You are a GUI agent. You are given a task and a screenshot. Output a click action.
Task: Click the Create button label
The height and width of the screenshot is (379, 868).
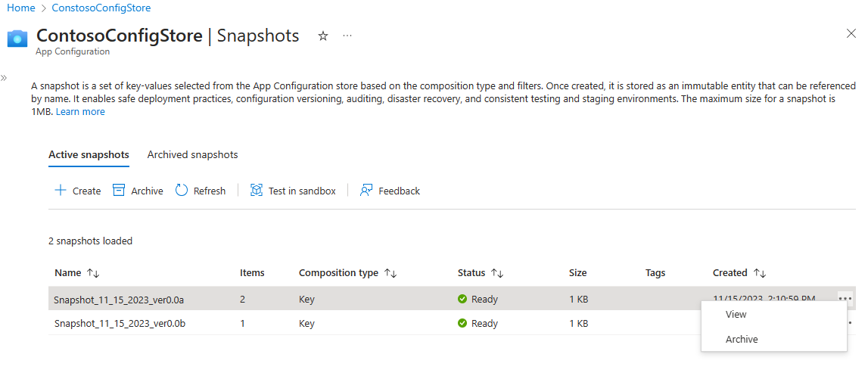(87, 191)
